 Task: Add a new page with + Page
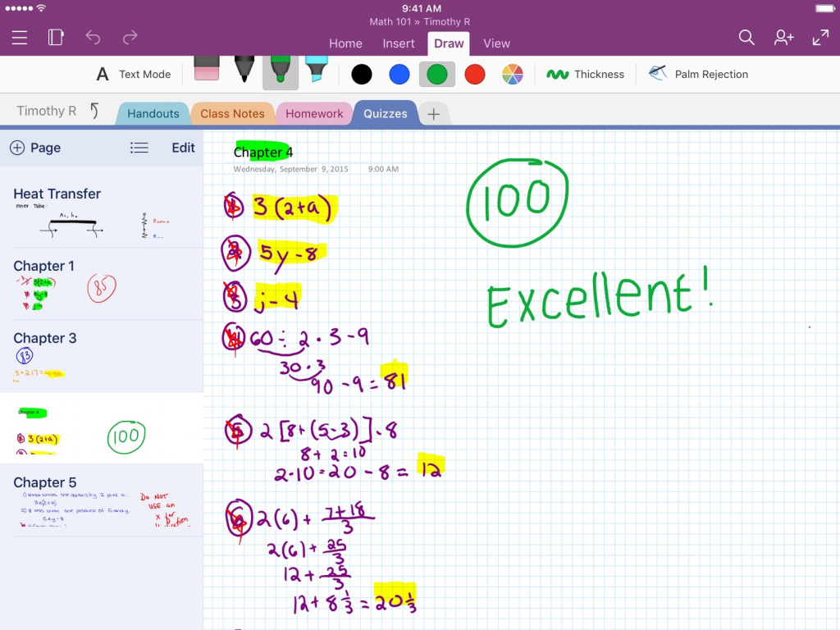(34, 148)
